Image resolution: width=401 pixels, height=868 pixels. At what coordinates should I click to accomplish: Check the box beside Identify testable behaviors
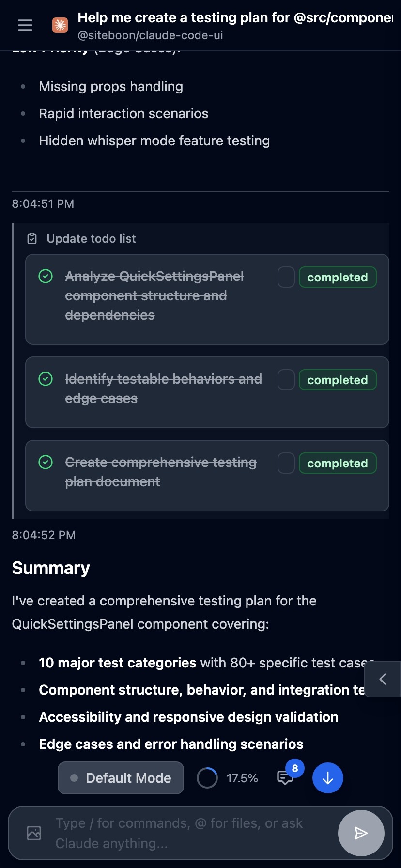(286, 379)
